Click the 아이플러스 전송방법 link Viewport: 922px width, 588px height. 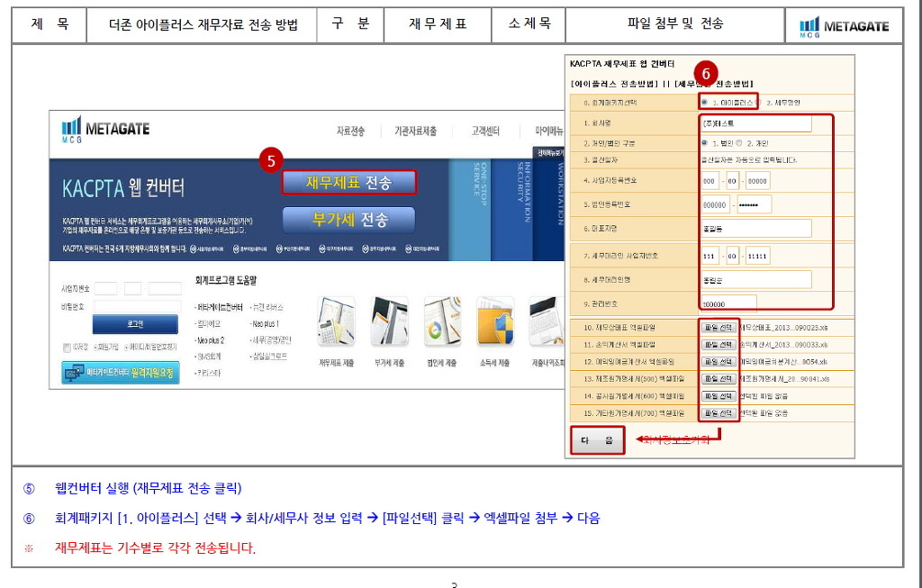click(614, 84)
